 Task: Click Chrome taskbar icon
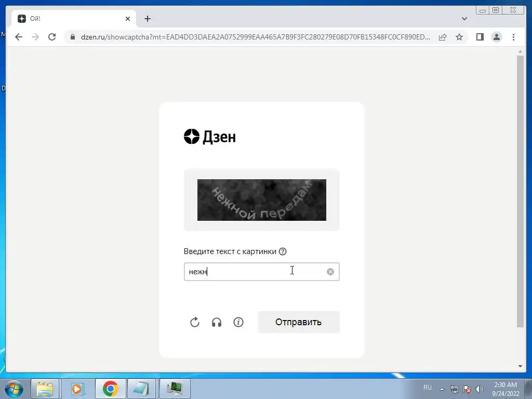[110, 389]
